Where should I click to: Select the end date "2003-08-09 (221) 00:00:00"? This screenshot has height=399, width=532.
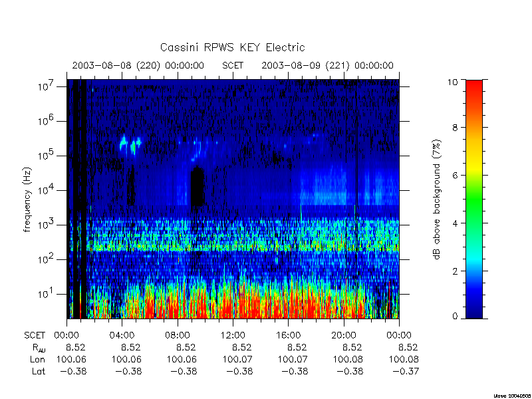tap(327, 65)
